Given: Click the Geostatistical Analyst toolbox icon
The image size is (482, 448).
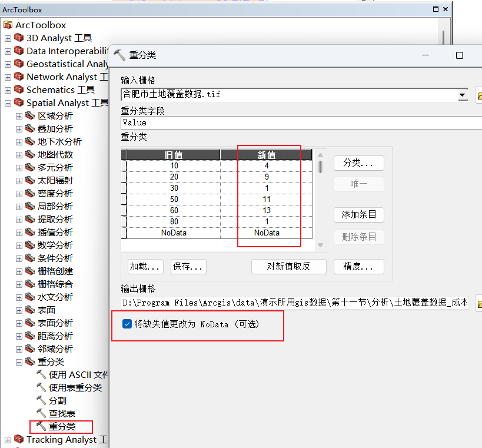Looking at the screenshot, I should [19, 64].
